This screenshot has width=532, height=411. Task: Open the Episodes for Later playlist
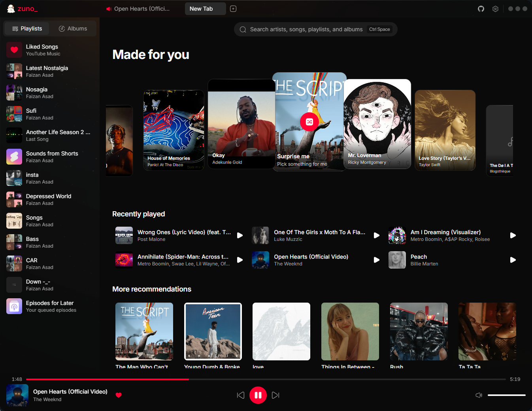(x=50, y=306)
